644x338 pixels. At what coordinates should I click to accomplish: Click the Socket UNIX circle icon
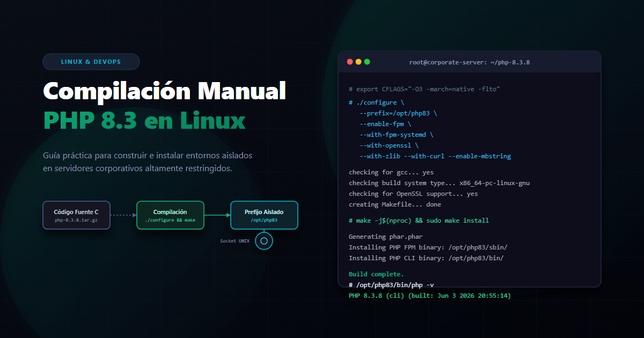coord(264,241)
